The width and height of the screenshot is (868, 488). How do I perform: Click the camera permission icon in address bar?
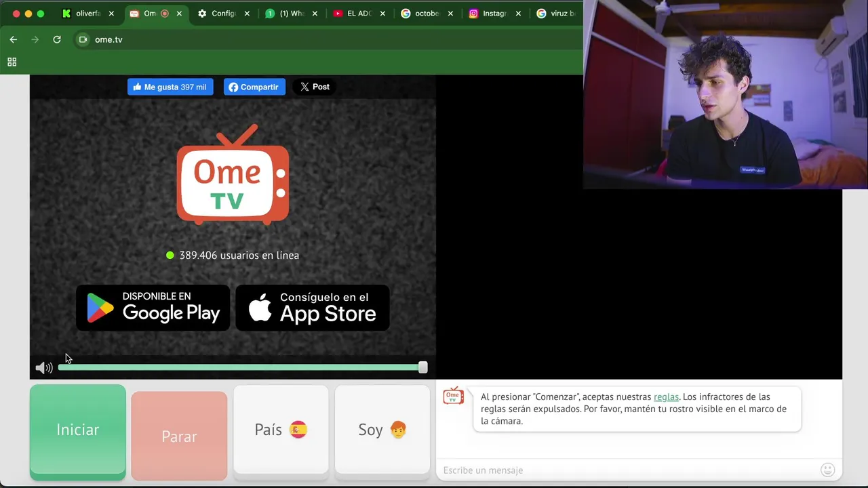(83, 39)
